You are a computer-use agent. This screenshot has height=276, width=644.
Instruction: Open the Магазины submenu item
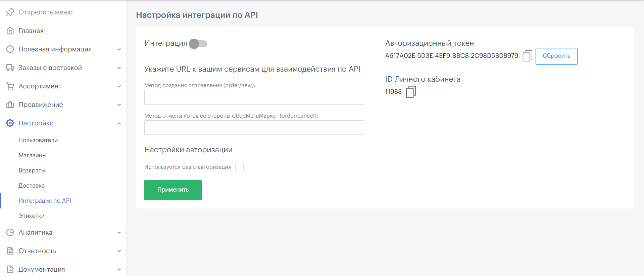coord(32,155)
